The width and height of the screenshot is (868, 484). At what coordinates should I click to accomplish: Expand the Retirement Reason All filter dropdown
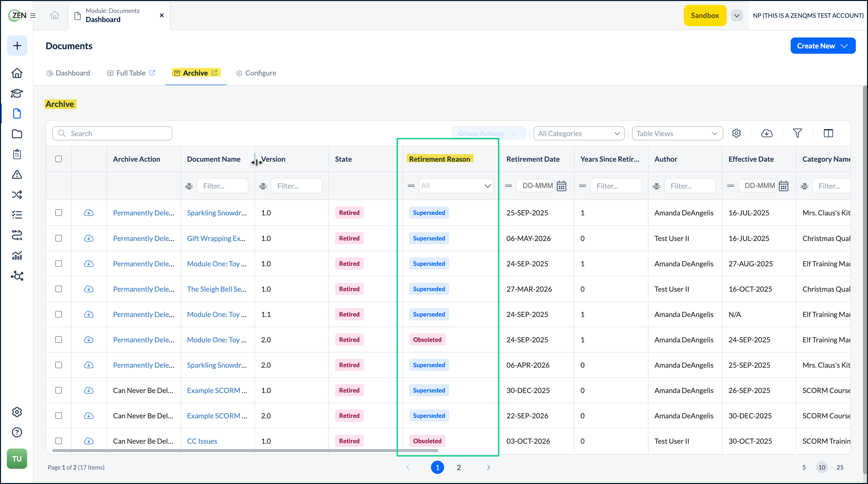[456, 186]
